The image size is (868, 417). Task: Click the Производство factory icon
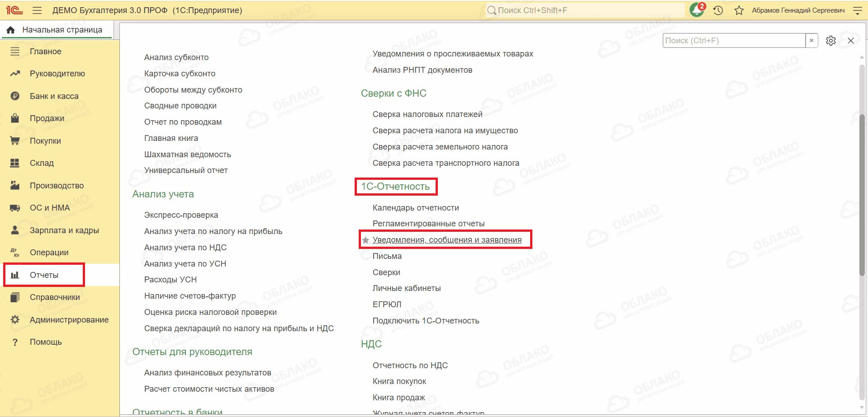pyautogui.click(x=15, y=185)
